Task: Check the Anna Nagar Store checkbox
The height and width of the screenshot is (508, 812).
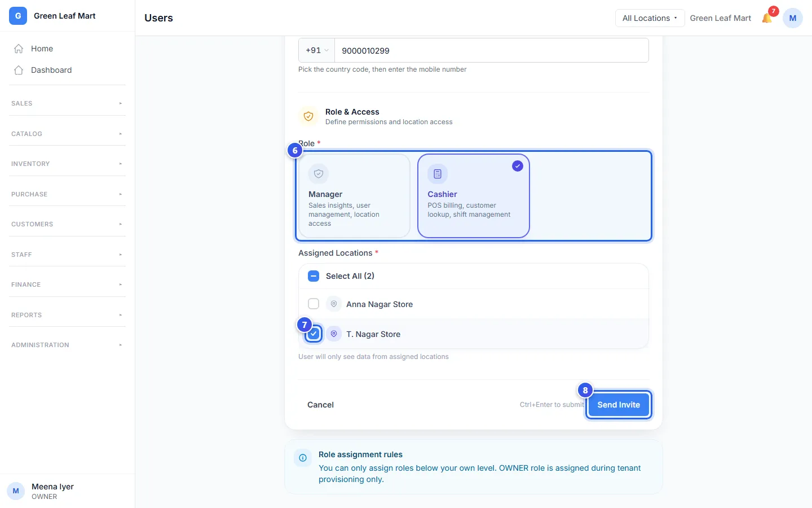Action: 314,304
